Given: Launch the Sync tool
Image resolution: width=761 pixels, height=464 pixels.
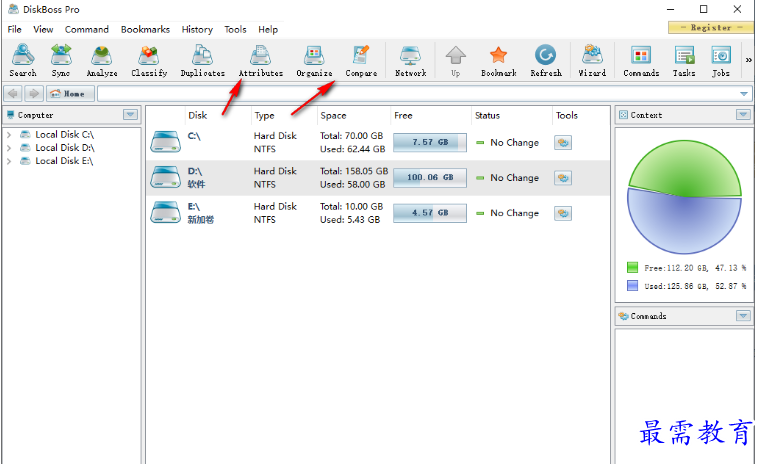Looking at the screenshot, I should tap(61, 60).
